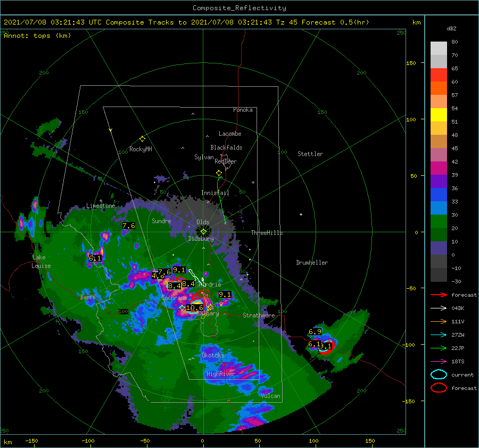Image resolution: width=479 pixels, height=448 pixels.
Task: Click the -150 tick on bottom x-axis
Action: (31, 441)
